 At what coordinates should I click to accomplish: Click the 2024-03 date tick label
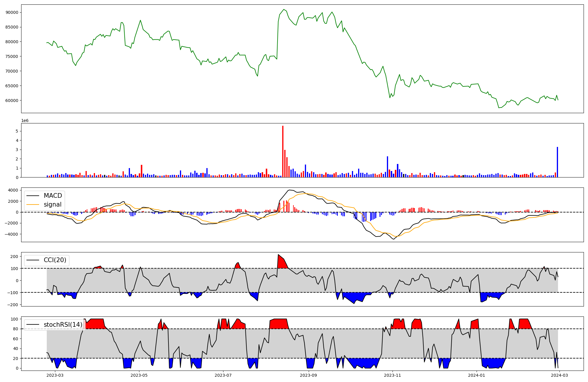point(559,375)
